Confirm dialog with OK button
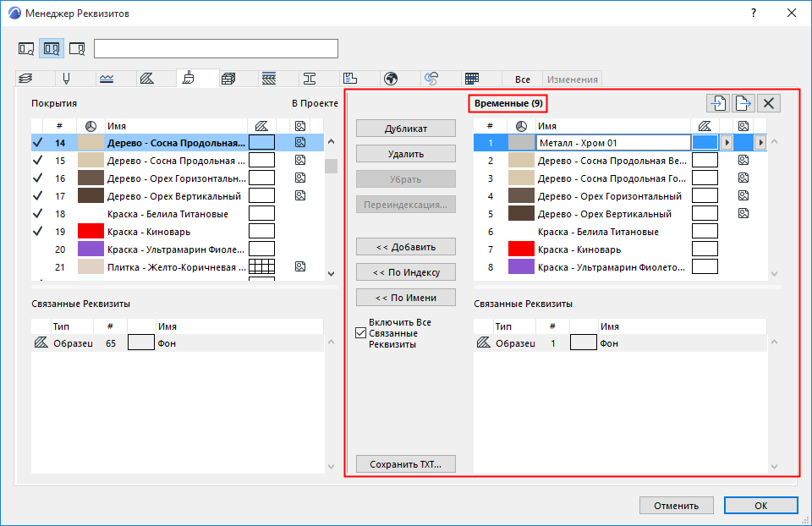Screen dimensions: 812x526 point(760,506)
